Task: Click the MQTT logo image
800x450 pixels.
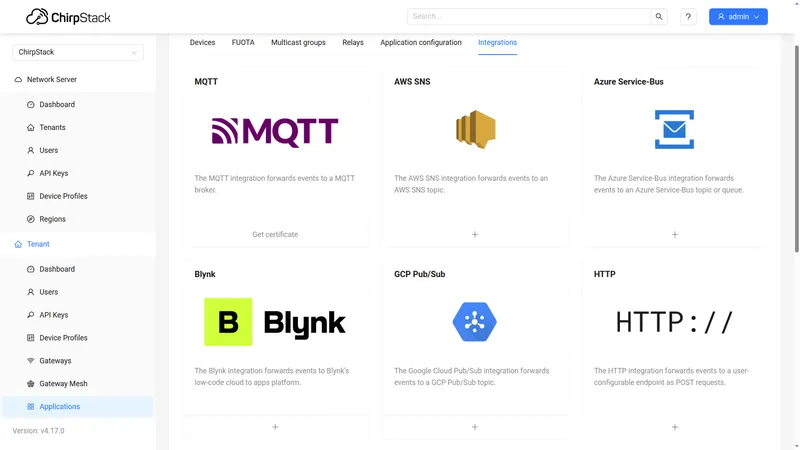Action: click(x=275, y=132)
